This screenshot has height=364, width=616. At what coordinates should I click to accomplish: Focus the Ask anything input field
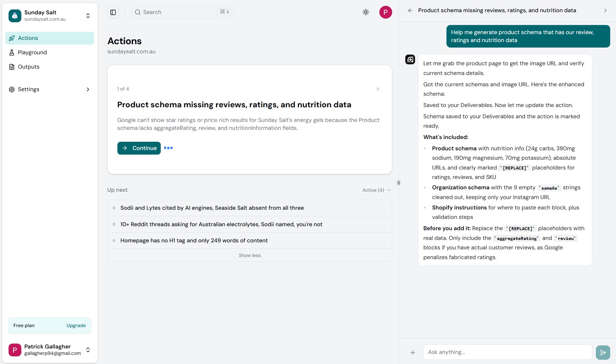click(507, 352)
